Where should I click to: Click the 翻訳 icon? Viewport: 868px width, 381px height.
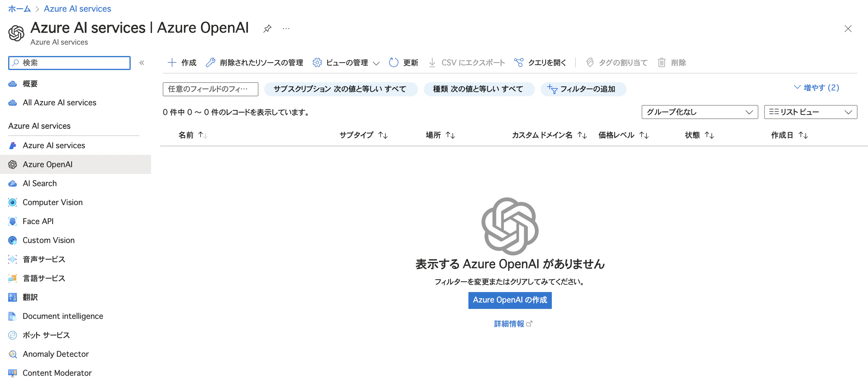pos(13,297)
